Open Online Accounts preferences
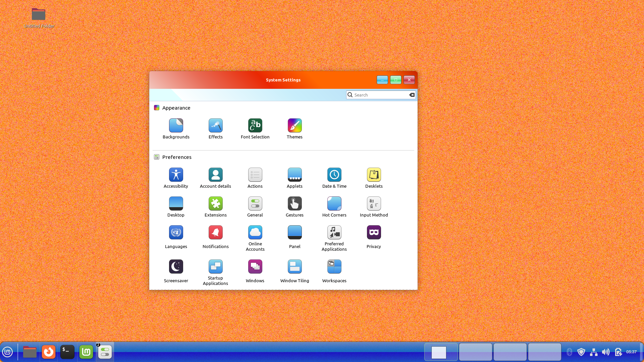The image size is (644, 362). point(255,238)
